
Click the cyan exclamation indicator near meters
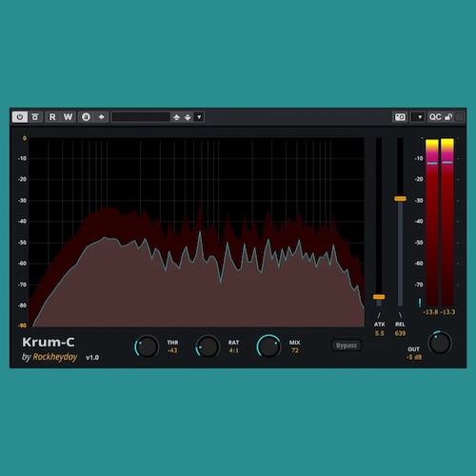(420, 303)
